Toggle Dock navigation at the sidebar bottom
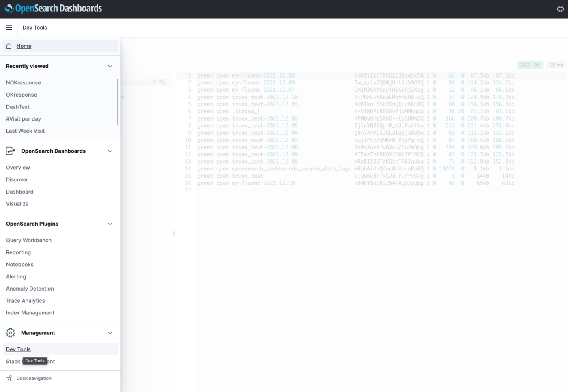Viewport: 568px width, 392px height. [x=33, y=378]
